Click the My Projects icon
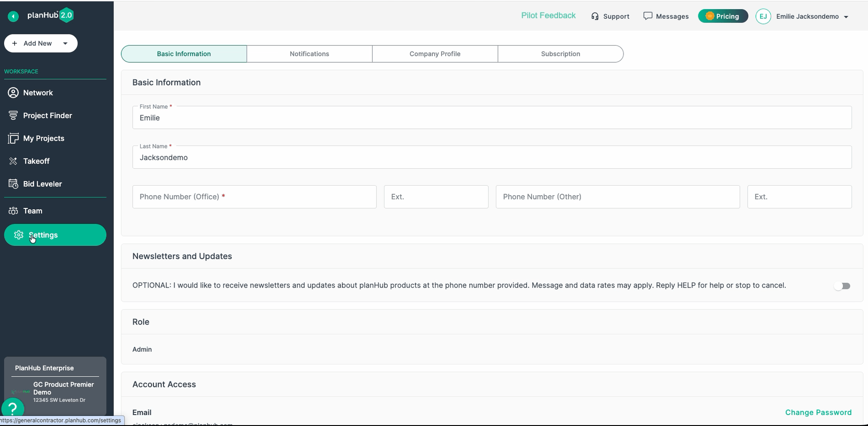 [13, 138]
